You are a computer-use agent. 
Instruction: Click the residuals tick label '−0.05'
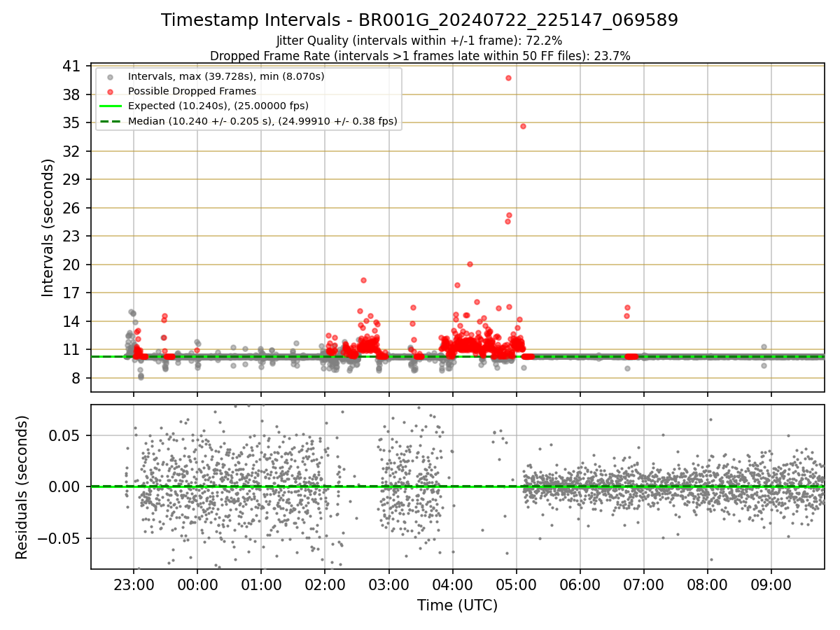[x=57, y=538]
